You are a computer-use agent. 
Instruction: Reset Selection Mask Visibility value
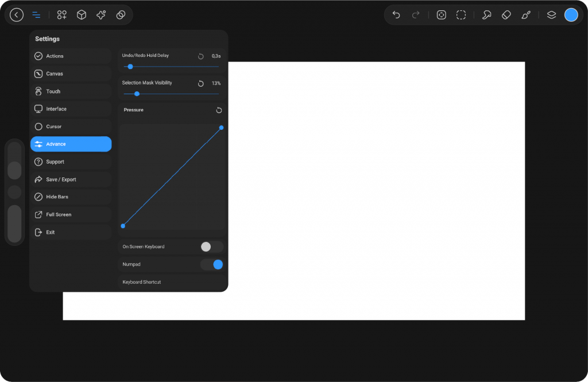(201, 84)
